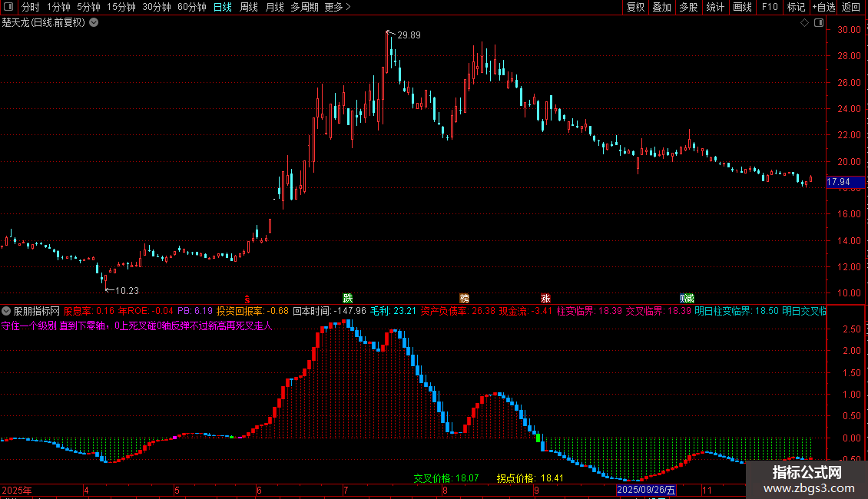Click the magenta indicator note text
The width and height of the screenshot is (868, 499).
137,326
